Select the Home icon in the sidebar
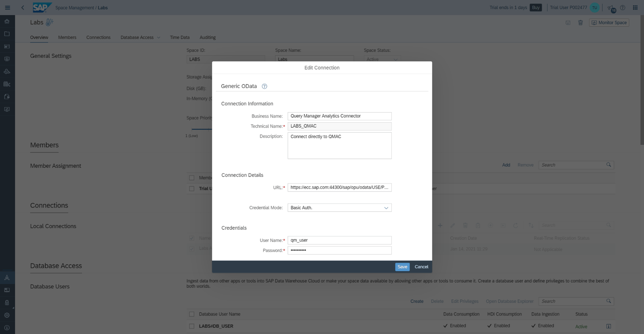644x334 pixels. click(7, 21)
